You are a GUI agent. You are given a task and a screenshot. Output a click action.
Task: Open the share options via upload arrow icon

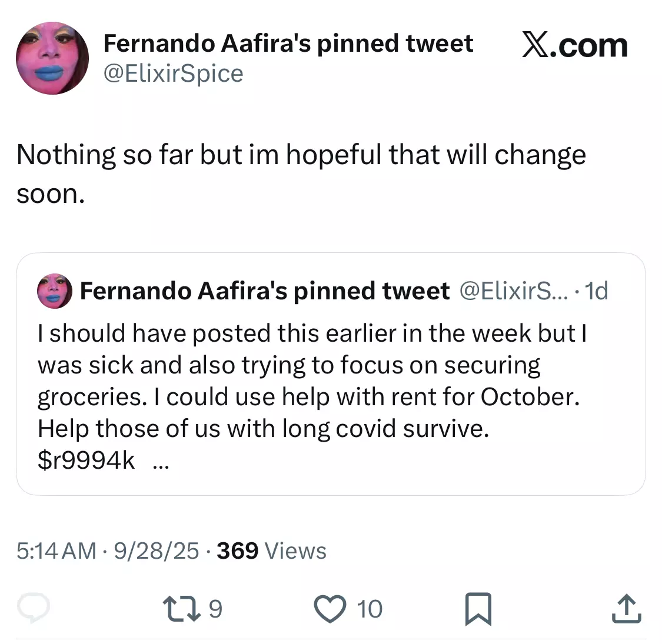627,608
